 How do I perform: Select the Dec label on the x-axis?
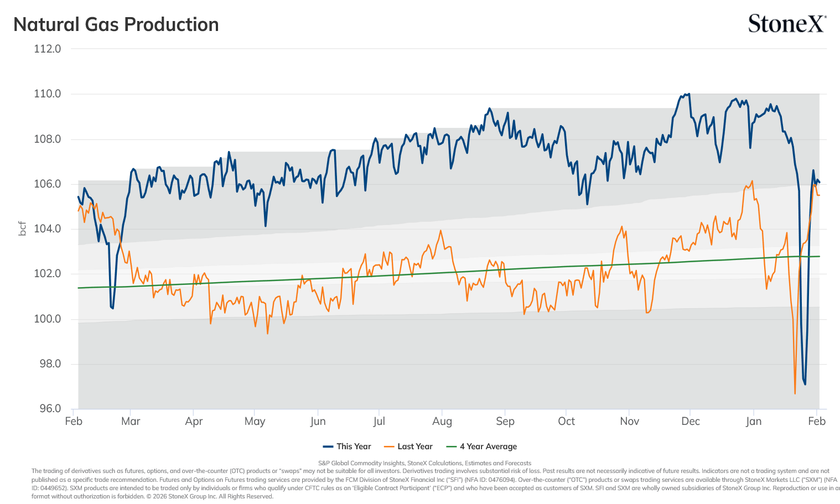[x=691, y=421]
